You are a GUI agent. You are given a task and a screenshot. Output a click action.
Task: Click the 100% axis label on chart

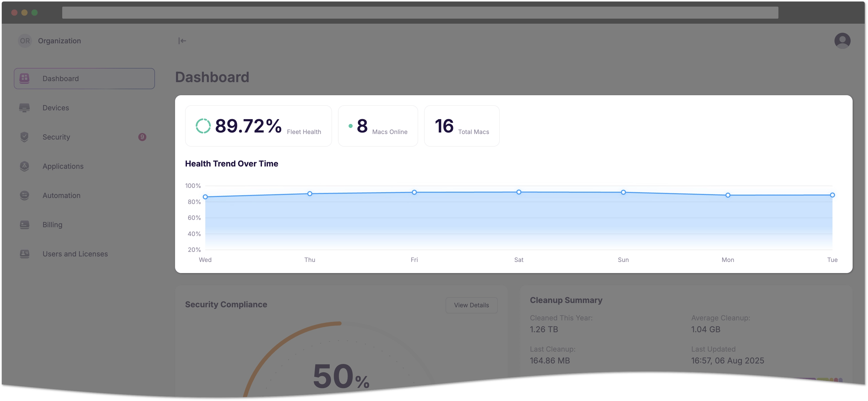coord(193,186)
